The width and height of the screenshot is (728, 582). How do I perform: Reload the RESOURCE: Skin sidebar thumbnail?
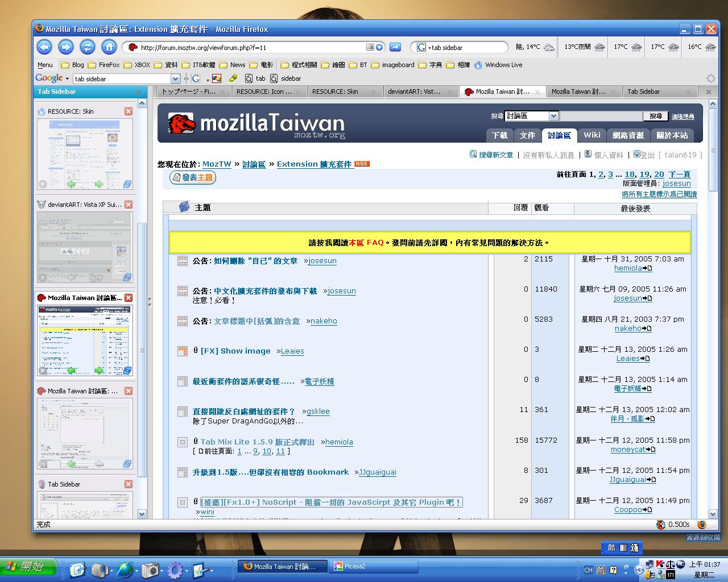click(127, 184)
